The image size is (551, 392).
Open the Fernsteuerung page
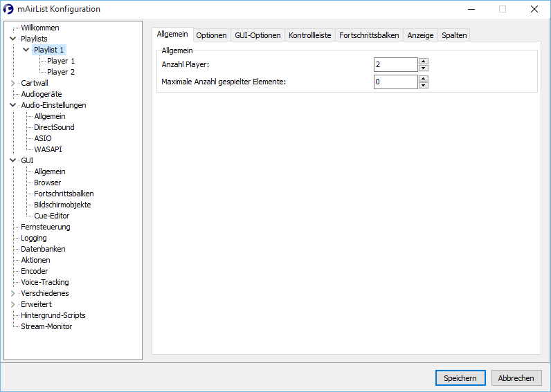coord(45,227)
